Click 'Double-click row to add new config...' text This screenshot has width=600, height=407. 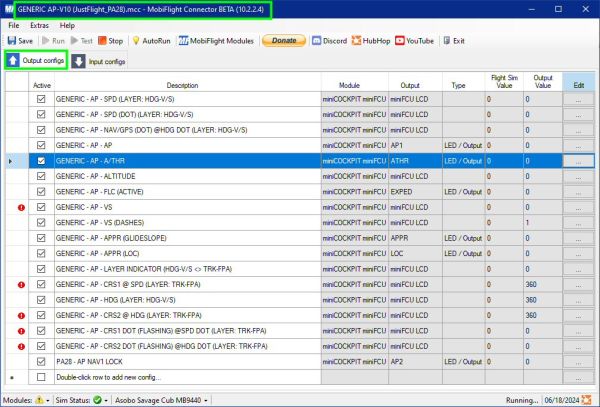click(x=108, y=377)
